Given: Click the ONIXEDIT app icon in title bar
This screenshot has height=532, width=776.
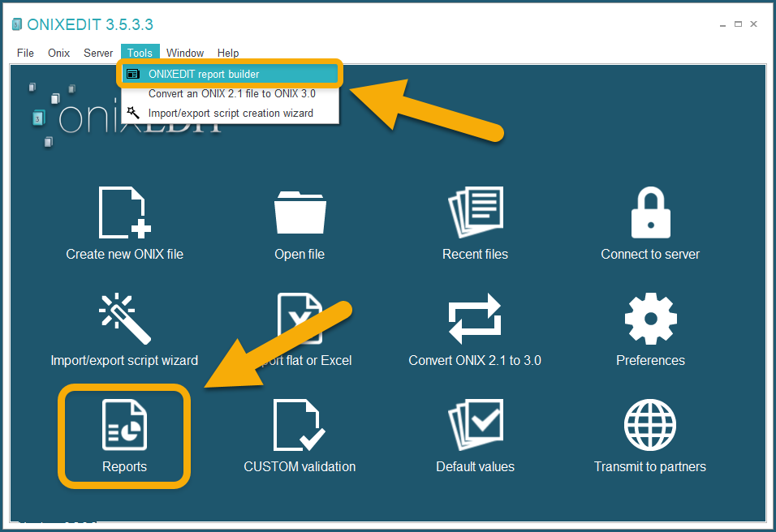Looking at the screenshot, I should coord(17,24).
